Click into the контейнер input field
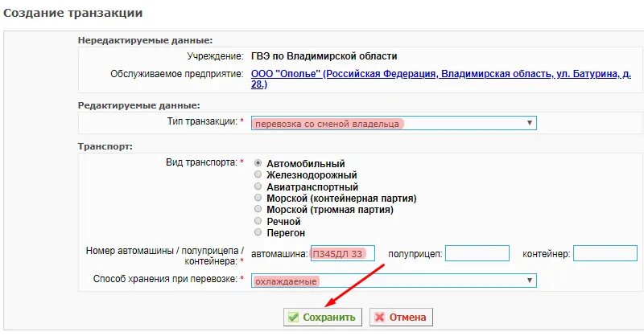Image resolution: width=644 pixels, height=336 pixels. tap(605, 253)
